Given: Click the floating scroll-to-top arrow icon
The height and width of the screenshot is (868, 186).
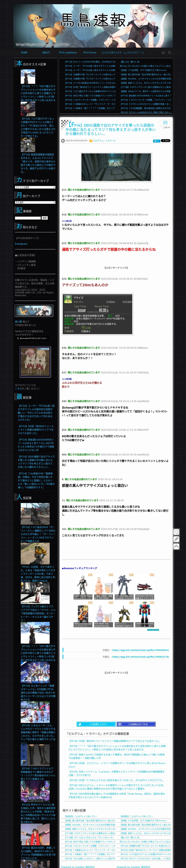Looking at the screenshot, I should pyautogui.click(x=176, y=547).
